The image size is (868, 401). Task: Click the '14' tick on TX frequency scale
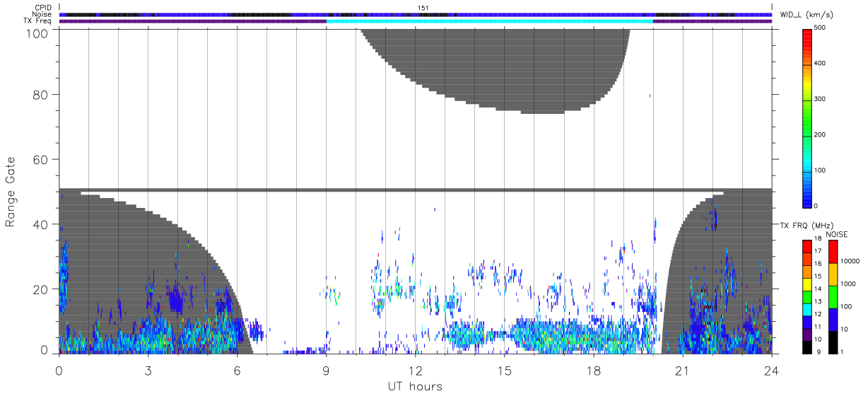pyautogui.click(x=819, y=289)
